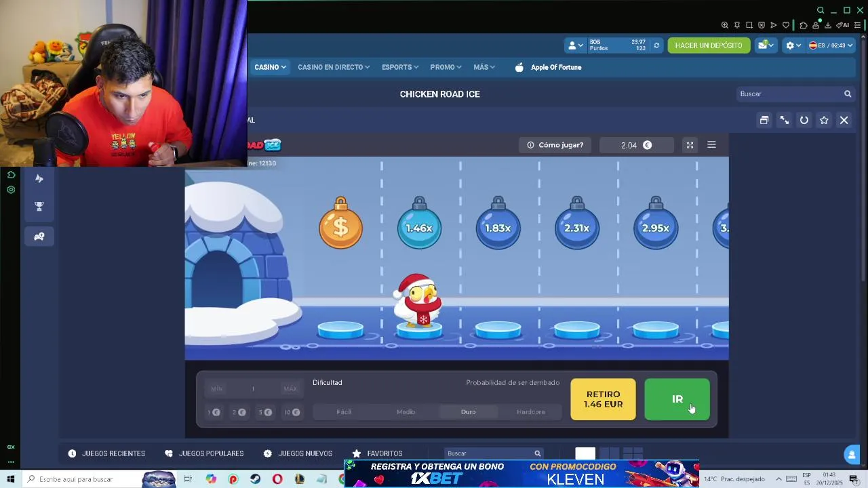
Task: Click the search magnifier in the casino Buscar field
Action: [848, 94]
